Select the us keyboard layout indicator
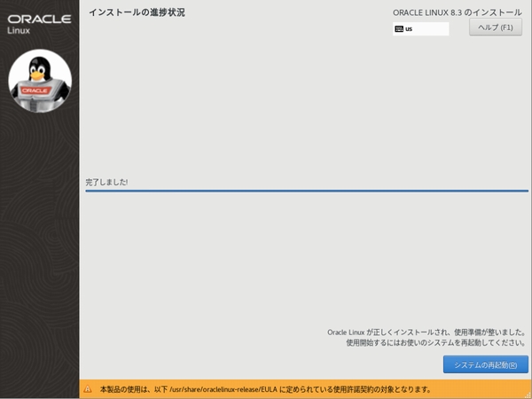This screenshot has width=532, height=399. (420, 29)
